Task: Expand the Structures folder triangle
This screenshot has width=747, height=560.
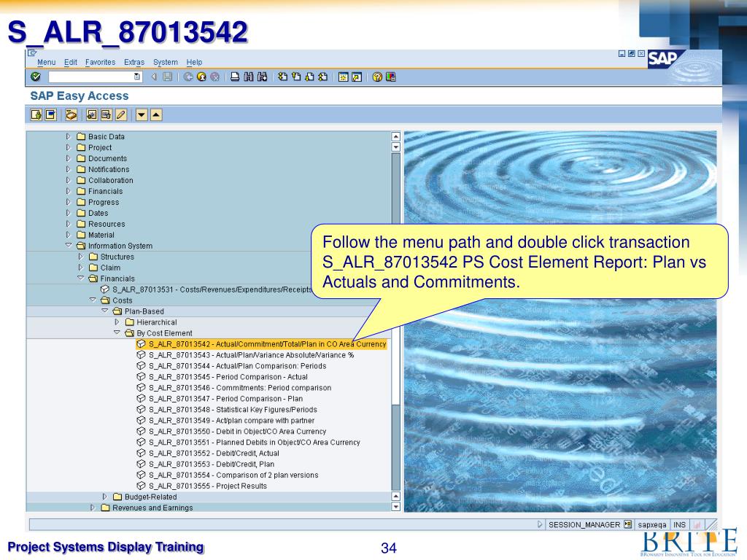Action: pyautogui.click(x=80, y=257)
